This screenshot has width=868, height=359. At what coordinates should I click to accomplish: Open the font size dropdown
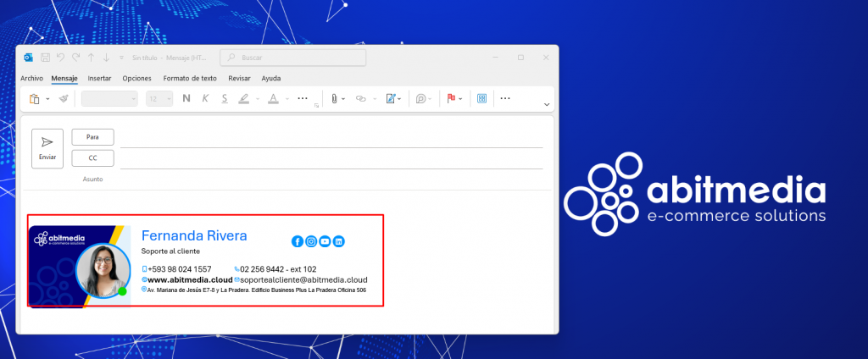tap(159, 98)
